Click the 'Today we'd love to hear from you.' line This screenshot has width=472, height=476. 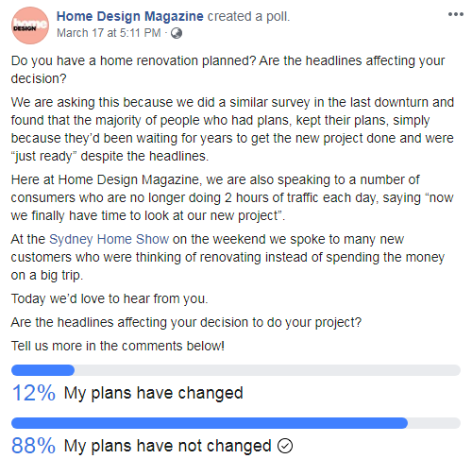110,298
